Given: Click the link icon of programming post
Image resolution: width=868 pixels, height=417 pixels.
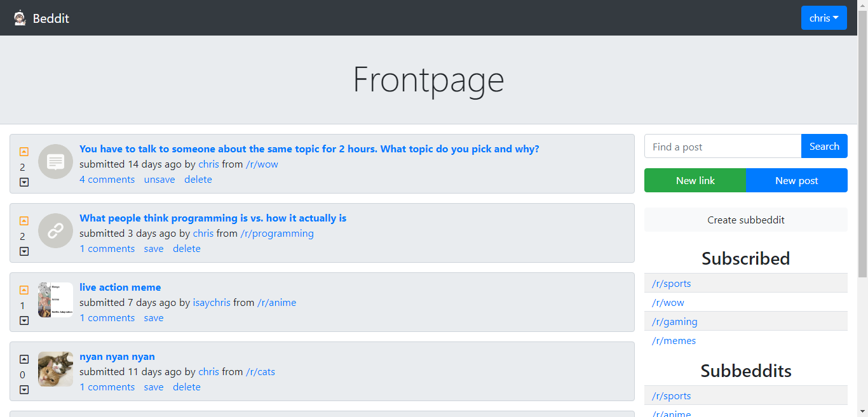Looking at the screenshot, I should pos(55,230).
